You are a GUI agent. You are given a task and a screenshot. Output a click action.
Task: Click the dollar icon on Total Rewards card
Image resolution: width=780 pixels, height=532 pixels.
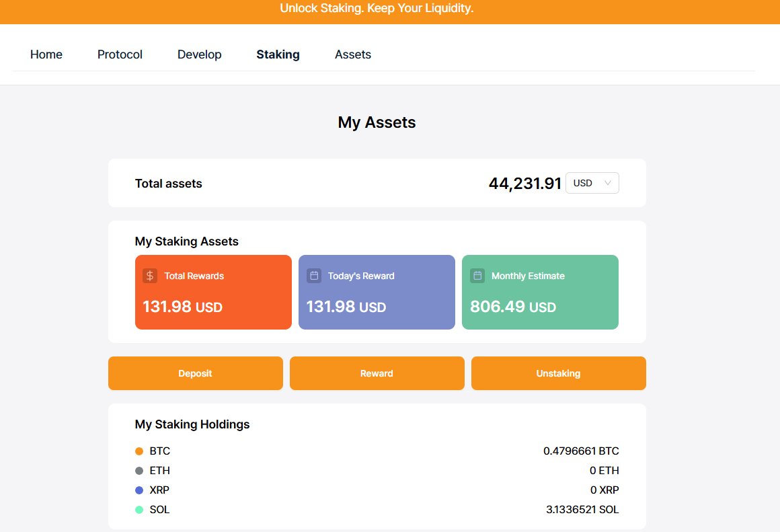pos(150,276)
